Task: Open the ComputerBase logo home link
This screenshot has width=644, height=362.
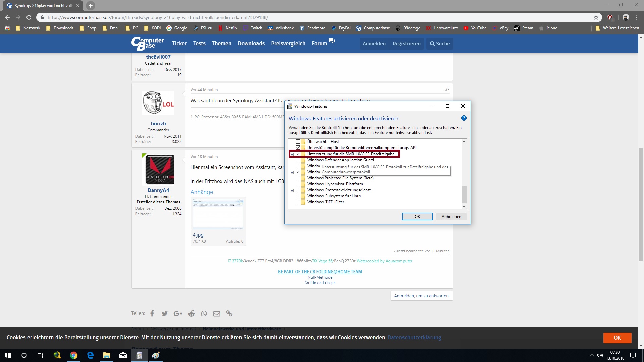Action: coord(148,44)
